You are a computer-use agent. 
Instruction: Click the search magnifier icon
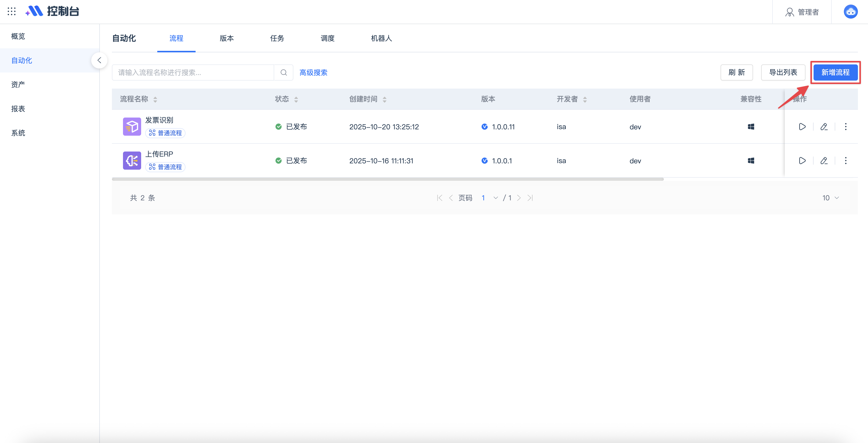coord(284,72)
